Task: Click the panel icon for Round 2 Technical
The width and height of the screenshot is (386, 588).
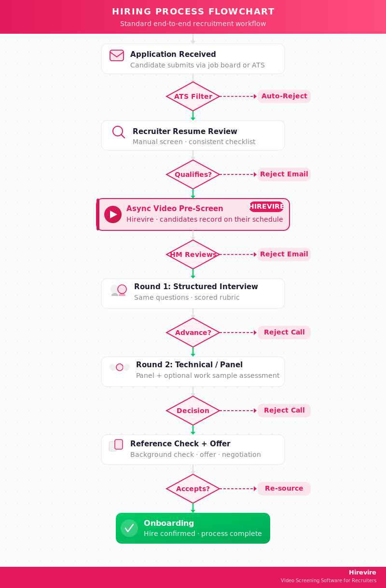Action: [x=120, y=367]
